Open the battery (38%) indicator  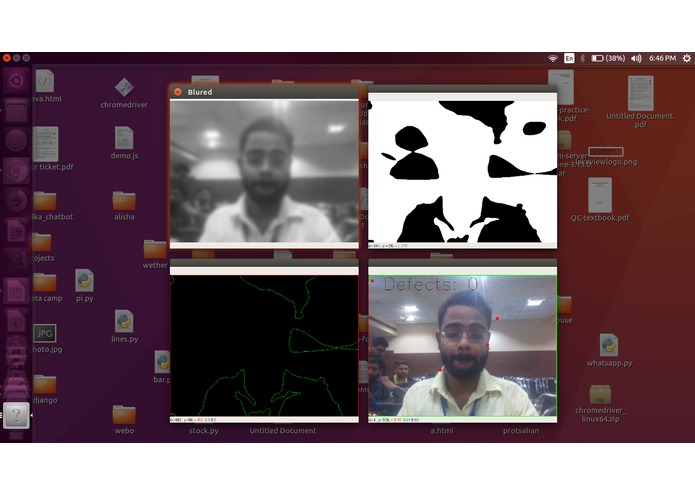[x=608, y=58]
